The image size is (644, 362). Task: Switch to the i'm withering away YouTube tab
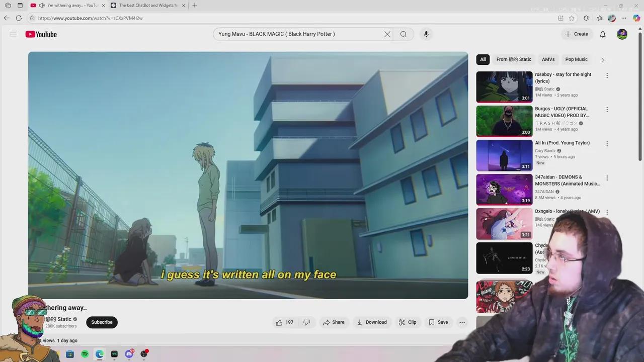(x=67, y=6)
